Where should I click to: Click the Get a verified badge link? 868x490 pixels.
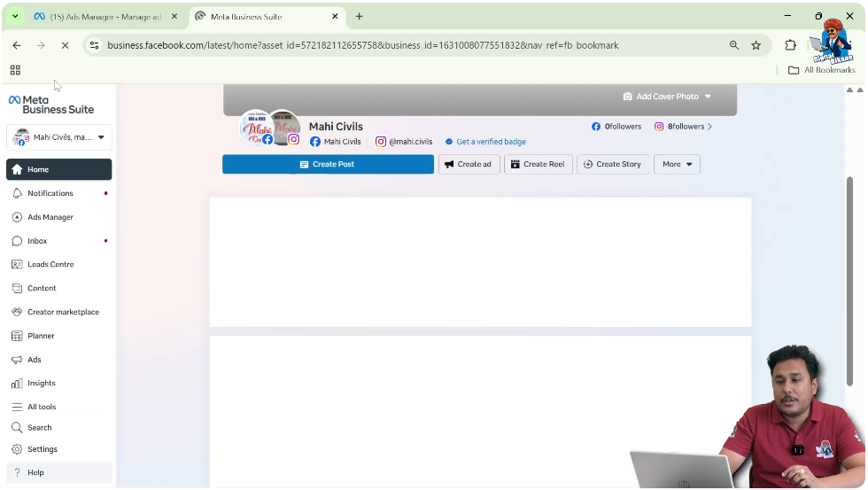click(x=490, y=142)
